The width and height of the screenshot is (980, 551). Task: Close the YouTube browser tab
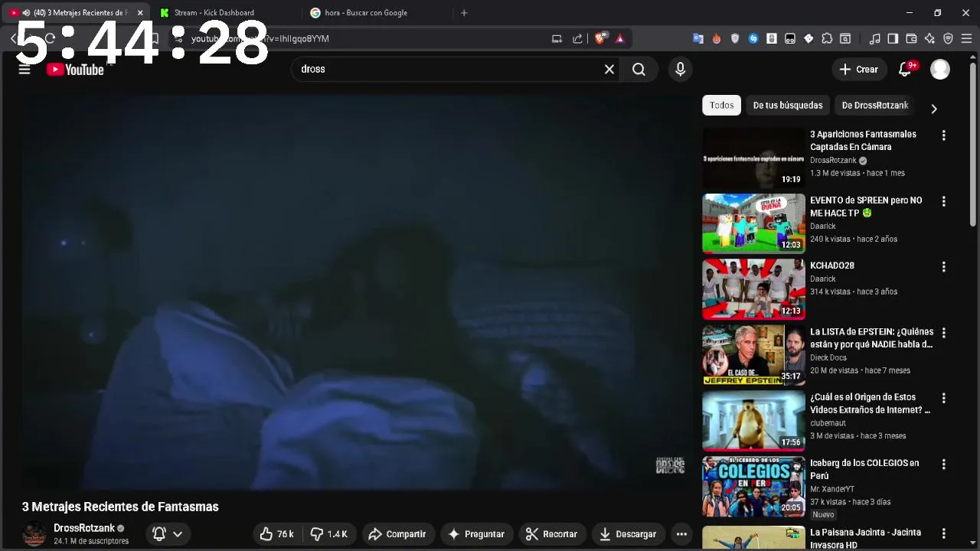pos(140,13)
